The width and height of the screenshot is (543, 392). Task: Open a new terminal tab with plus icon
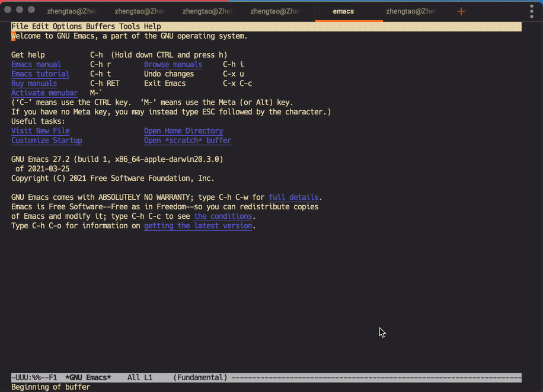461,11
